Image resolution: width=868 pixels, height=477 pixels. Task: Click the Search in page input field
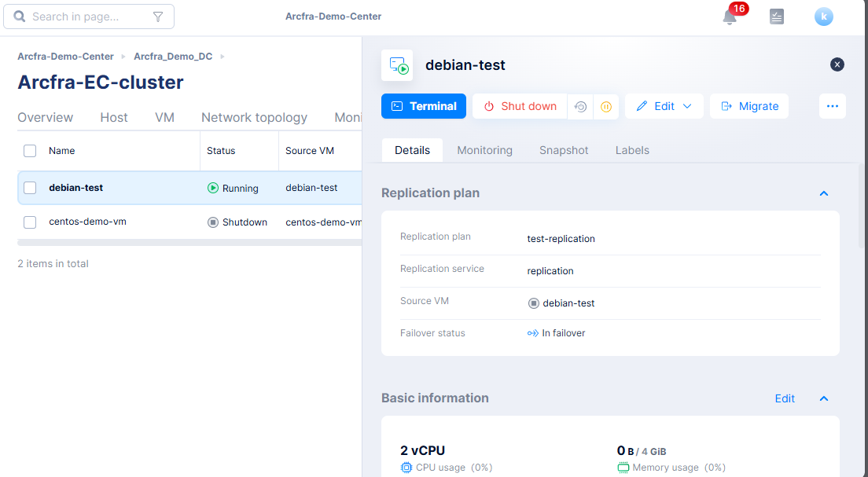[86, 17]
